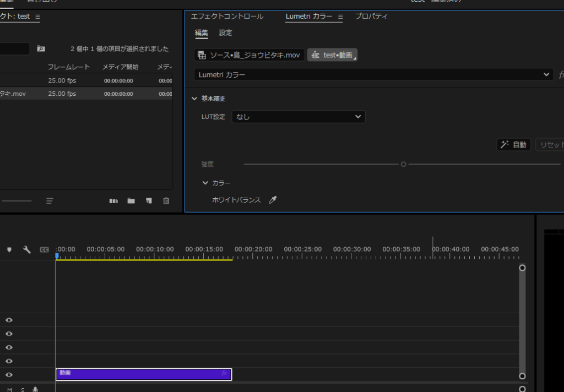The width and height of the screenshot is (564, 392).
Task: Click the メディア開始 column header
Action: point(121,67)
